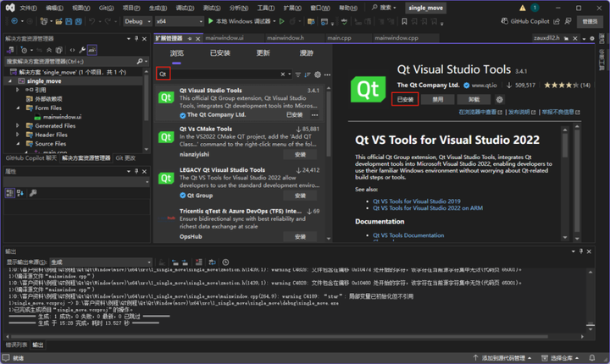Click the sort icon in the extension search bar
The image size is (610, 364).
pyautogui.click(x=308, y=74)
